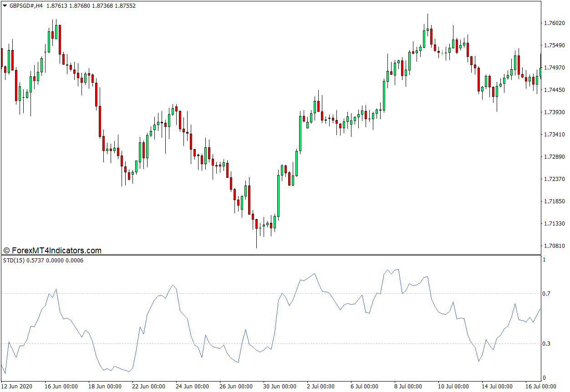Click the 16 Jul 00:00 time axis label
The width and height of the screenshot is (570, 392).
540,387
